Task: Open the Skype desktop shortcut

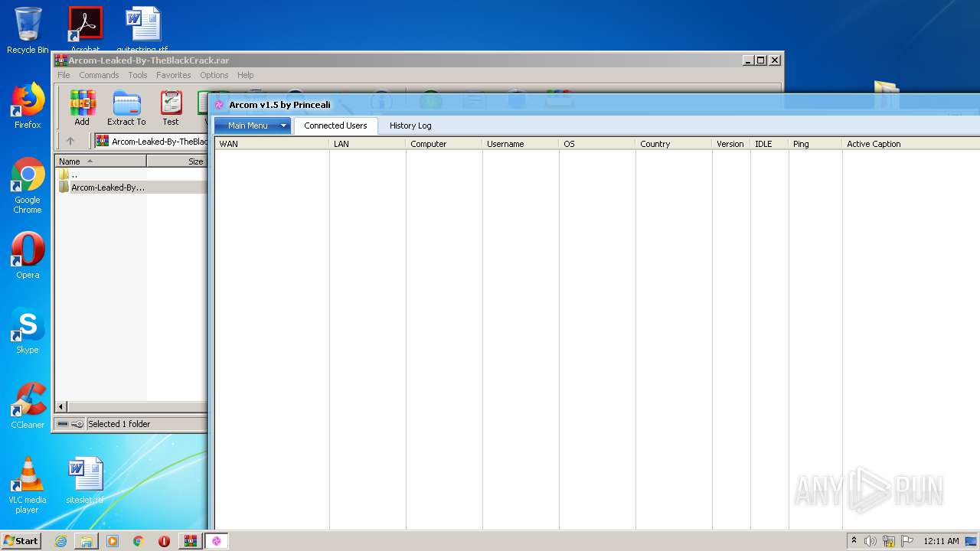Action: [x=28, y=331]
